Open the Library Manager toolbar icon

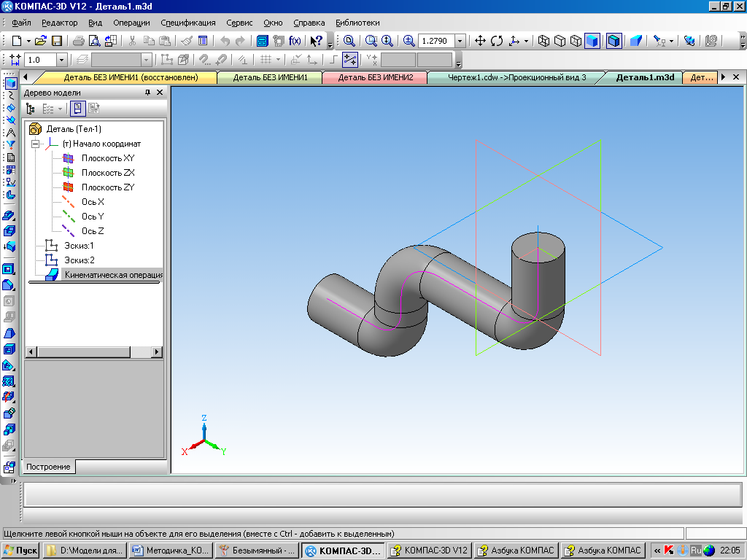[263, 41]
